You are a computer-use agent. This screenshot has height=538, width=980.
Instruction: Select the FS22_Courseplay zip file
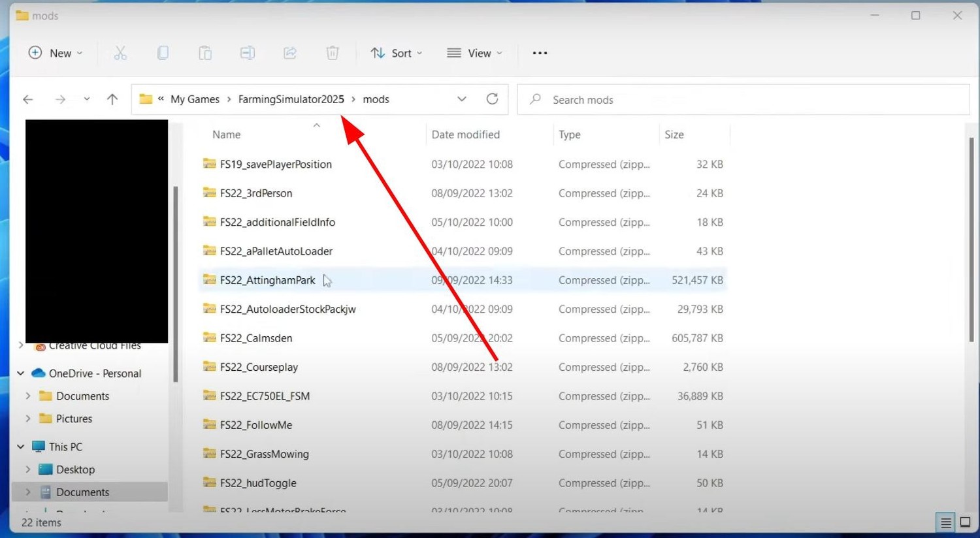[x=259, y=367]
